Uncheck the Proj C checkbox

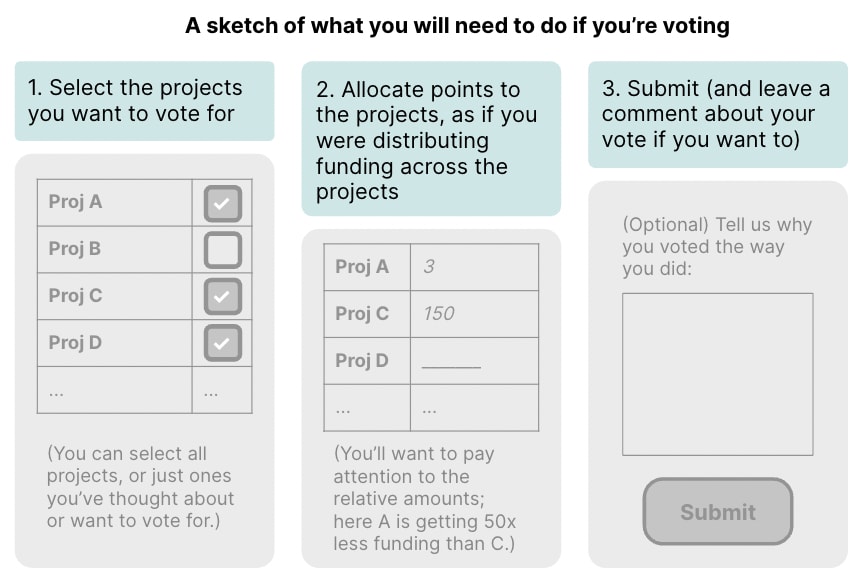click(x=222, y=296)
